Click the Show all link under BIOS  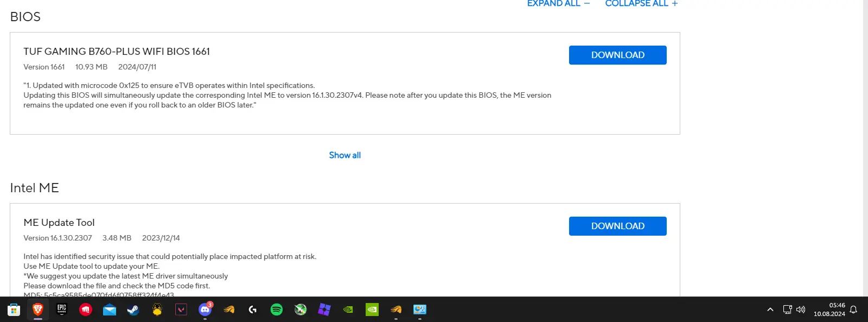tap(344, 155)
